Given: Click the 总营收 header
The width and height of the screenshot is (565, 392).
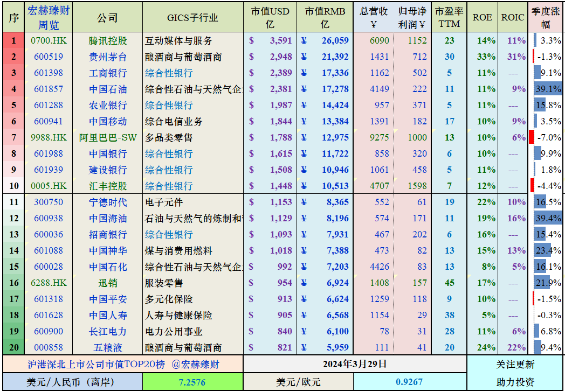Looking at the screenshot, I should click(x=374, y=17).
